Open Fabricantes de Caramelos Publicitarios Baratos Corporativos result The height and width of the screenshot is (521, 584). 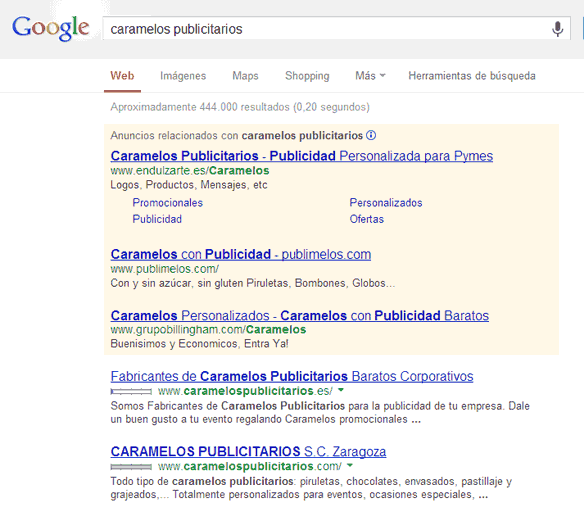pos(292,377)
